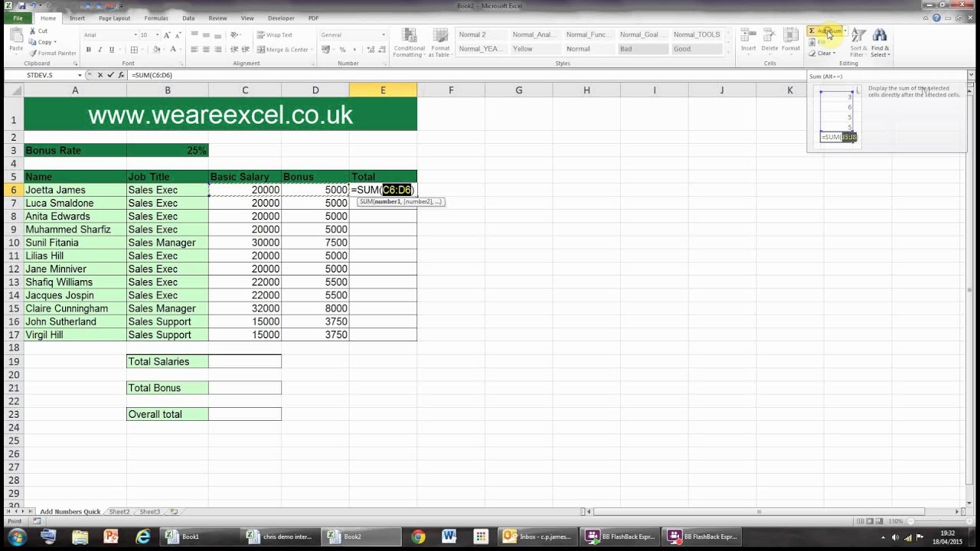Screen dimensions: 980x551
Task: Open Chrome from the taskbar
Action: tap(418, 536)
